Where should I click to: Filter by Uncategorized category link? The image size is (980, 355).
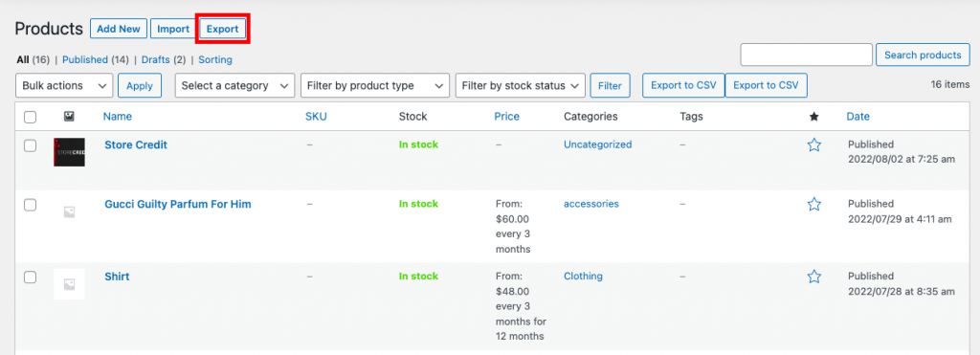[597, 144]
